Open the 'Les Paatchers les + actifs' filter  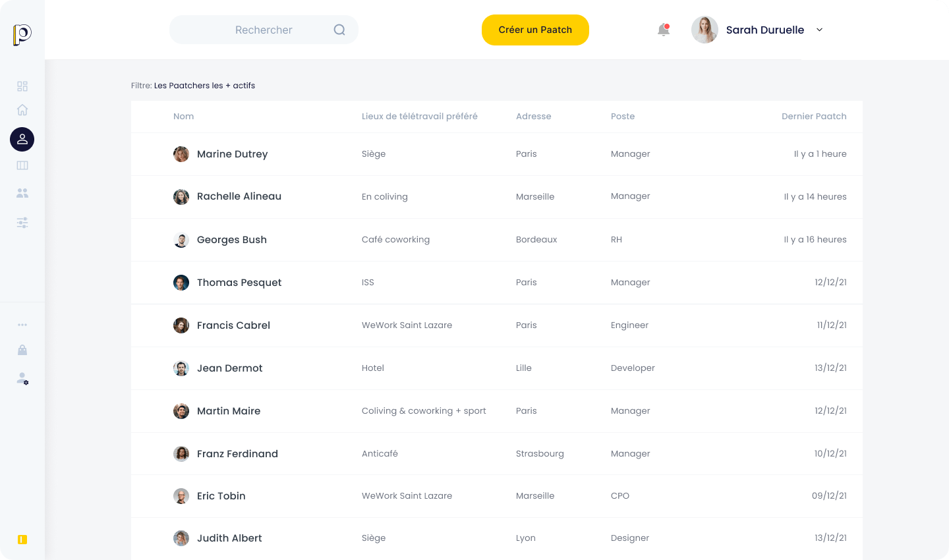click(x=204, y=86)
